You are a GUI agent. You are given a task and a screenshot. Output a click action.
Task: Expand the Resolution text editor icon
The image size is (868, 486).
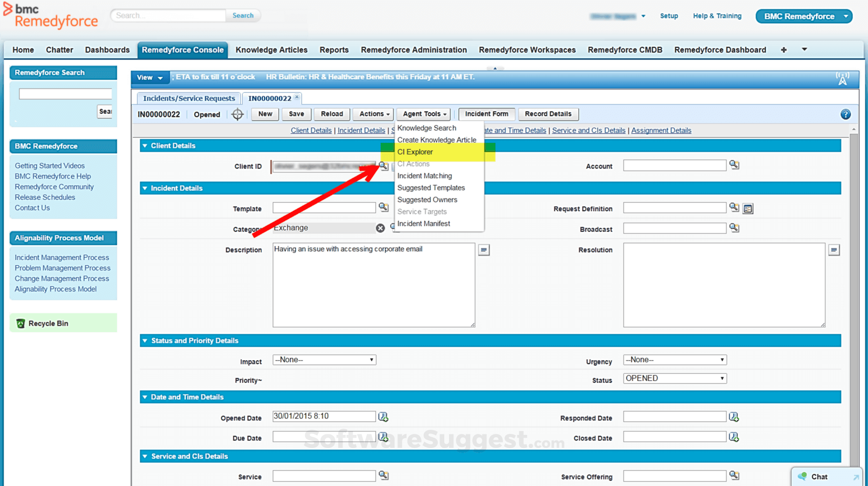click(x=834, y=250)
